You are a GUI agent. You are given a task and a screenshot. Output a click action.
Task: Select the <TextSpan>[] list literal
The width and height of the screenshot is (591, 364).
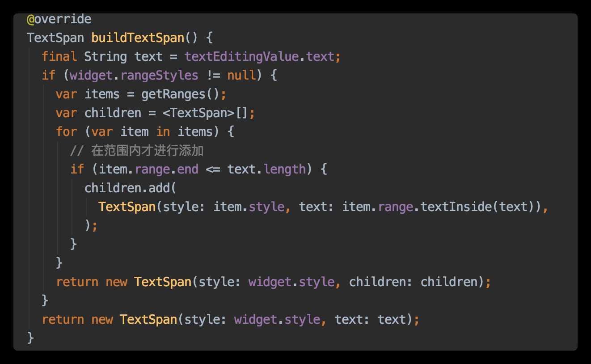[x=205, y=113]
